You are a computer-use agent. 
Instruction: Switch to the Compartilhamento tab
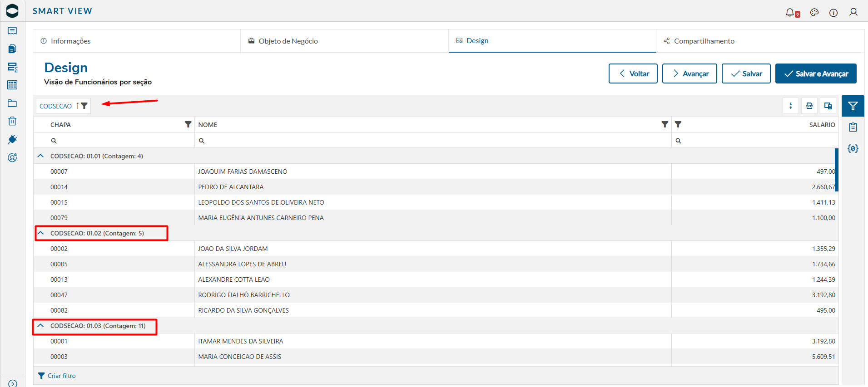coord(760,41)
